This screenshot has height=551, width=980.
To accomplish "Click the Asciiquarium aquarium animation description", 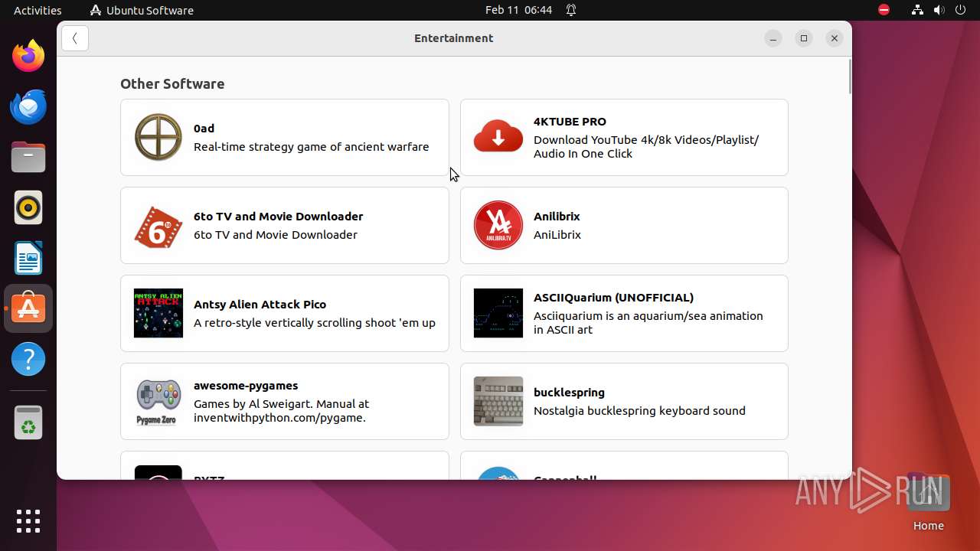I will [x=648, y=323].
